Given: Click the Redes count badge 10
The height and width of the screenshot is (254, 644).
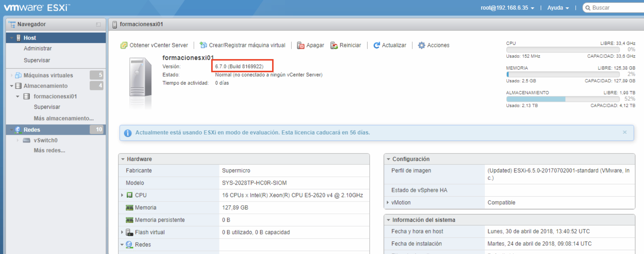Looking at the screenshot, I should 97,129.
